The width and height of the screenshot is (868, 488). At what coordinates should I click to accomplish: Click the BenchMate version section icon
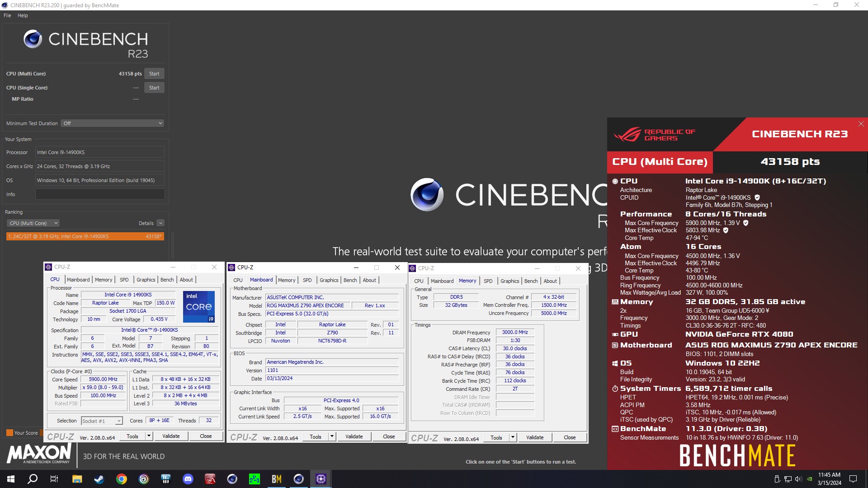click(x=615, y=429)
